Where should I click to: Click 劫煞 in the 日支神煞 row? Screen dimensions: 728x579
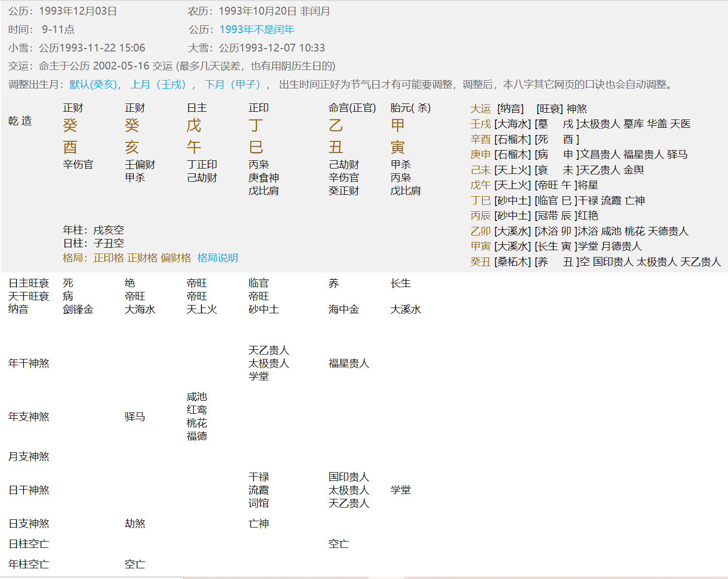pos(135,524)
